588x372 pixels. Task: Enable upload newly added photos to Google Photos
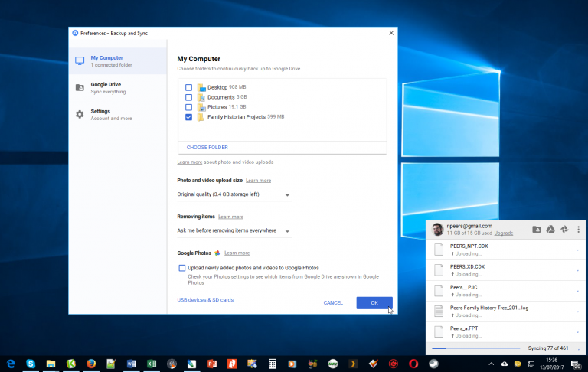pyautogui.click(x=182, y=268)
